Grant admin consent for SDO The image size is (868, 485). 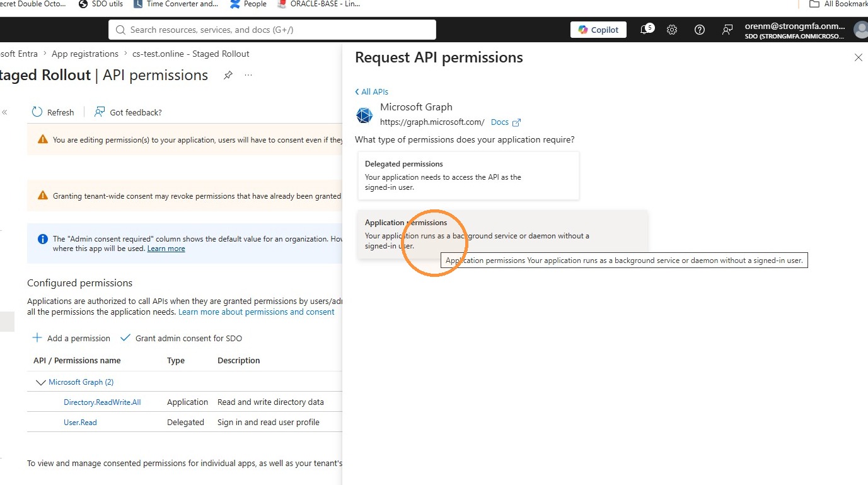(181, 338)
